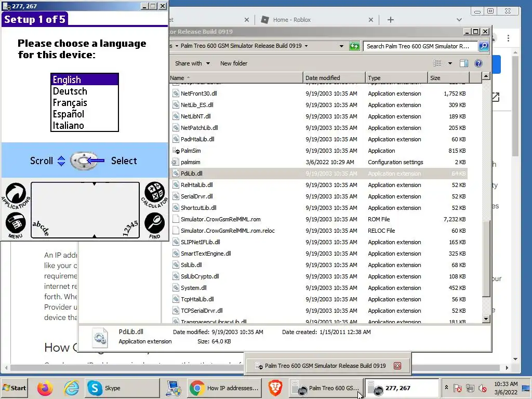This screenshot has height=399, width=532.
Task: Switch to Palm Treo 600 GS taskbar button
Action: point(326,388)
